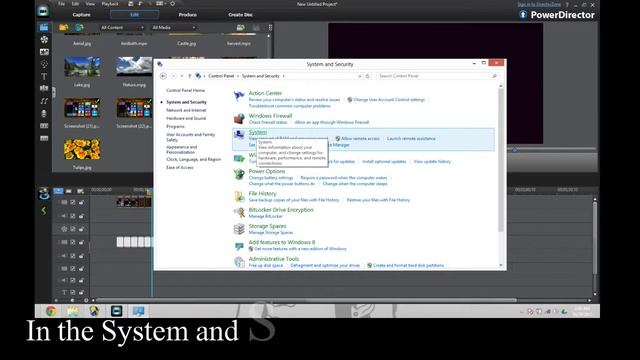Switch to PowerDirector on the taskbar
Image resolution: width=640 pixels, height=360 pixels.
click(x=116, y=311)
